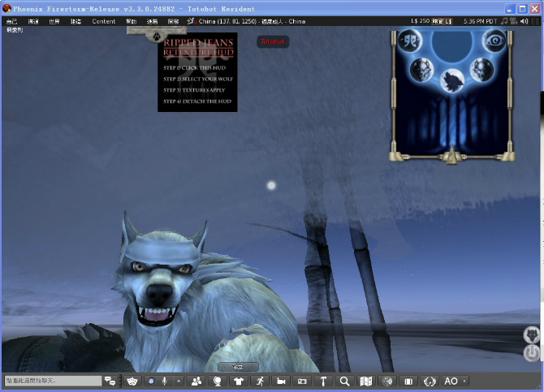Open the 開發 develop menu
The width and height of the screenshot is (544, 392).
tap(173, 22)
